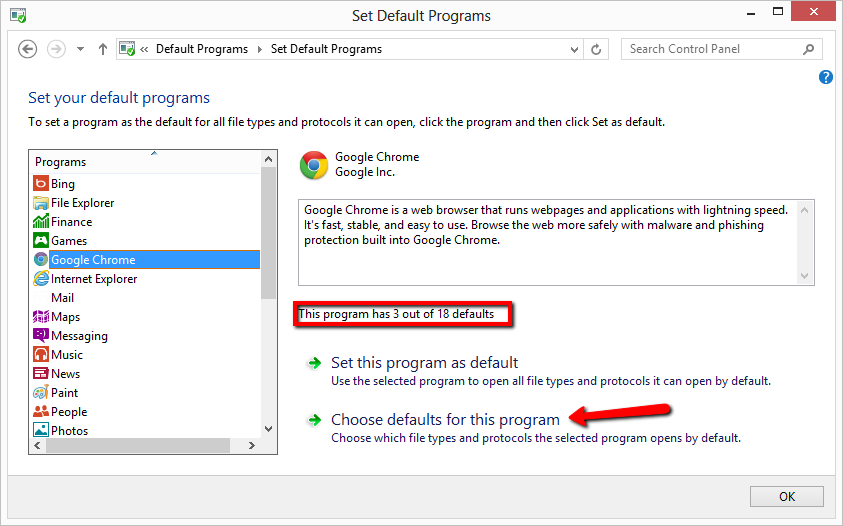Screen dimensions: 843x526
Task: Click the Programs list scroll down arrow
Action: (269, 429)
